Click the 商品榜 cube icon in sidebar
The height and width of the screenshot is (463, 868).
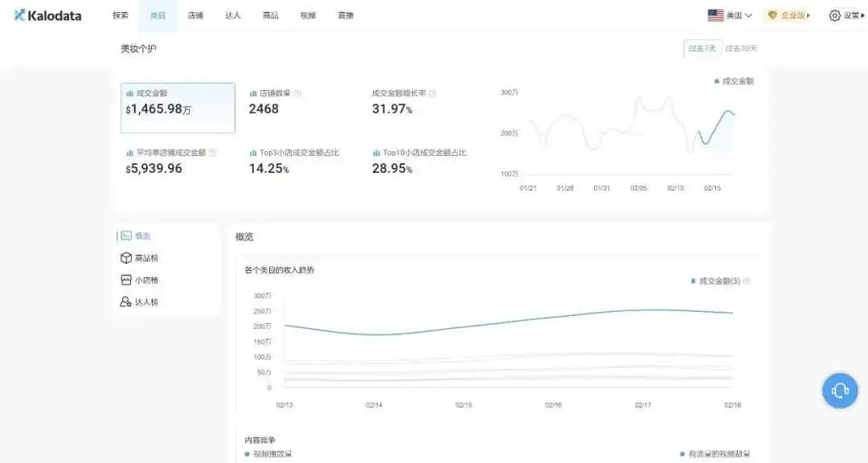pos(126,258)
